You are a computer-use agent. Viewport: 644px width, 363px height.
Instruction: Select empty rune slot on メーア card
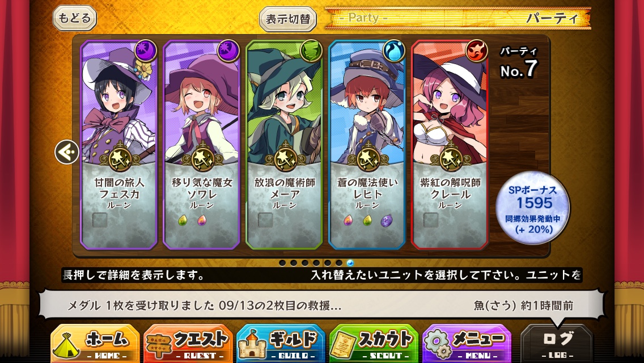tap(265, 220)
